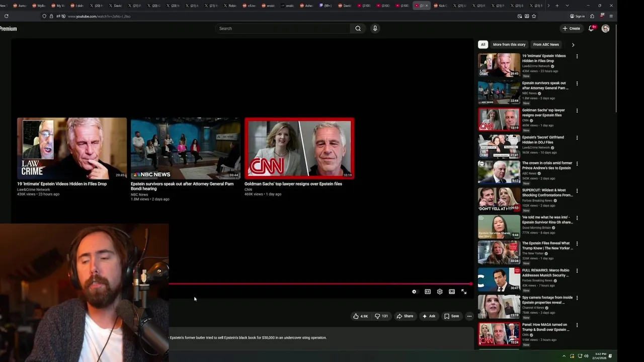
Task: Open the player settings gear
Action: pos(440,292)
